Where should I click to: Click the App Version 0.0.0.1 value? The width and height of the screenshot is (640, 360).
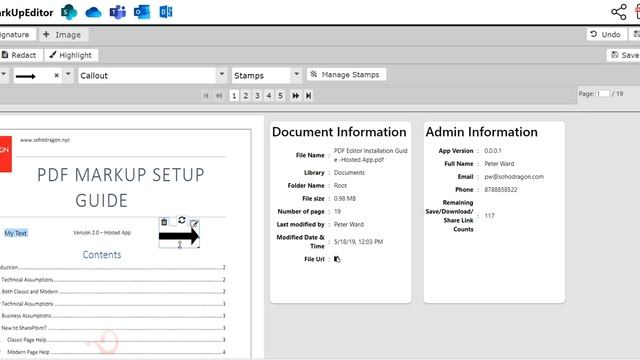(493, 151)
